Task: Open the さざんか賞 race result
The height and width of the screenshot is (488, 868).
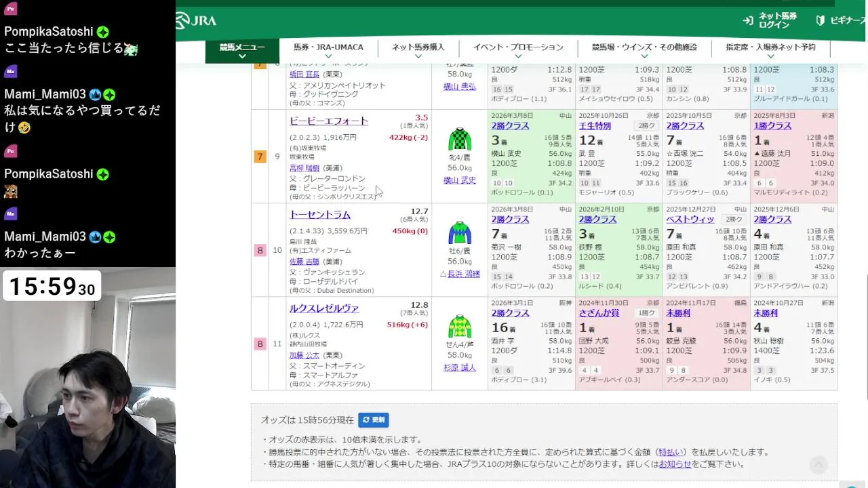Action: 599,313
